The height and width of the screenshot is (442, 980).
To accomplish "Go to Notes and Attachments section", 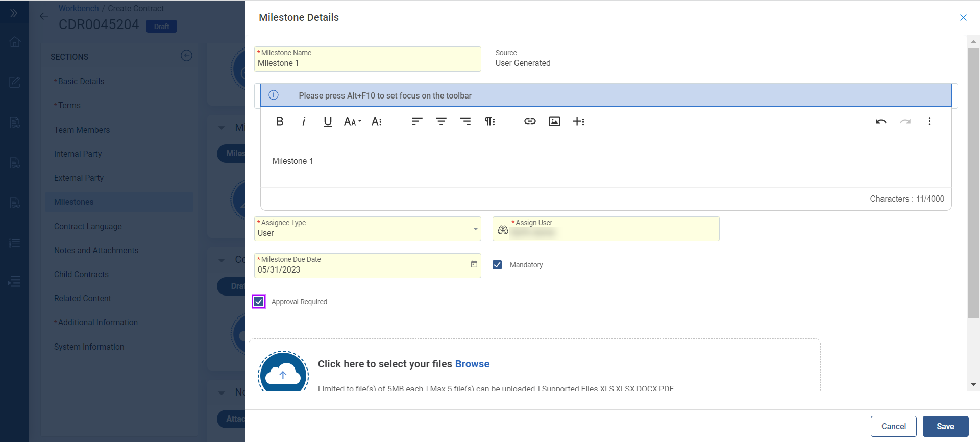I will click(96, 250).
